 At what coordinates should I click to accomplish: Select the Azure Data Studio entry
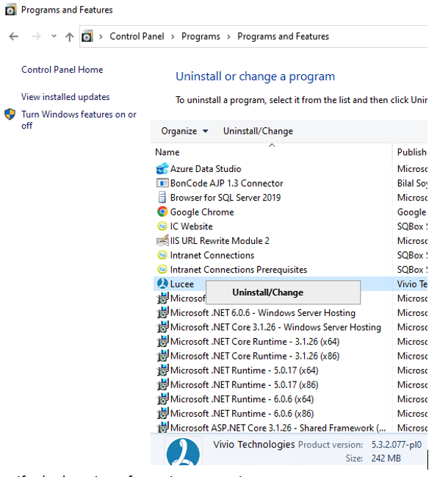[x=206, y=169]
